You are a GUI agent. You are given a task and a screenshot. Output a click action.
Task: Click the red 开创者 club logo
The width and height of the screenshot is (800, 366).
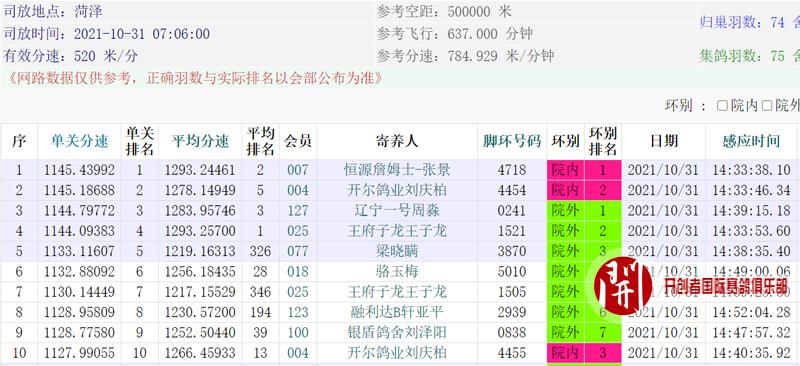[x=623, y=285]
